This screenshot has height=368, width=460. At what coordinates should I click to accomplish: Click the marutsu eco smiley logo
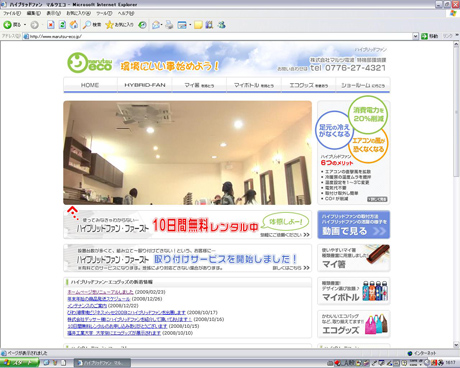[x=90, y=63]
